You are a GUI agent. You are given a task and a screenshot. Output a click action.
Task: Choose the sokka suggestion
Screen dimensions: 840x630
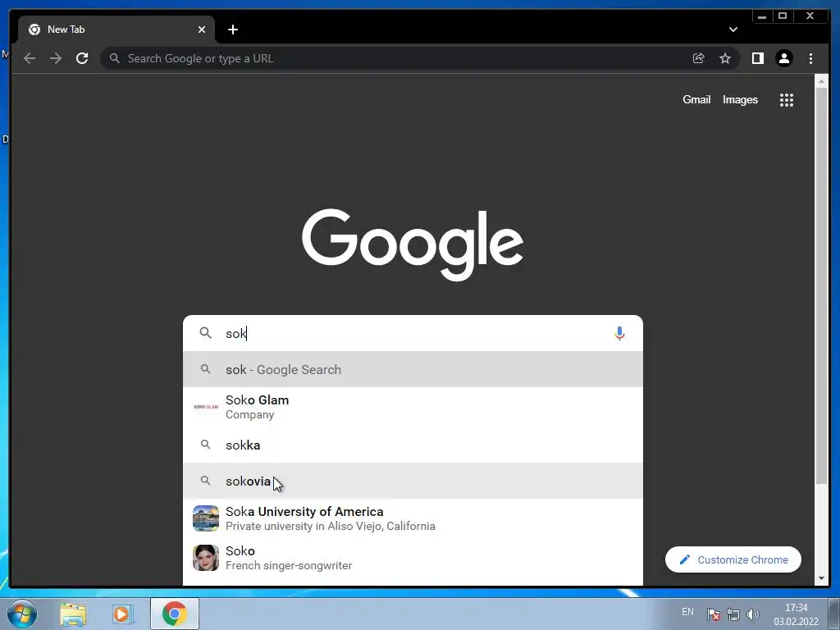[x=413, y=445]
